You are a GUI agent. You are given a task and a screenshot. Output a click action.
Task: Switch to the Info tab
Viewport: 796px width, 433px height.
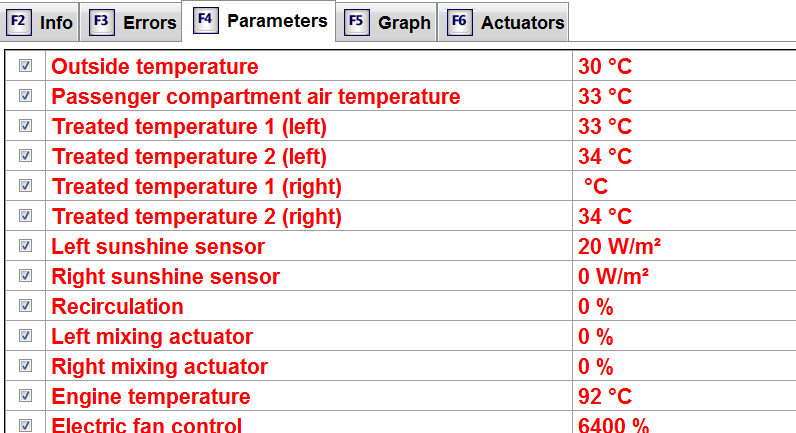56,22
